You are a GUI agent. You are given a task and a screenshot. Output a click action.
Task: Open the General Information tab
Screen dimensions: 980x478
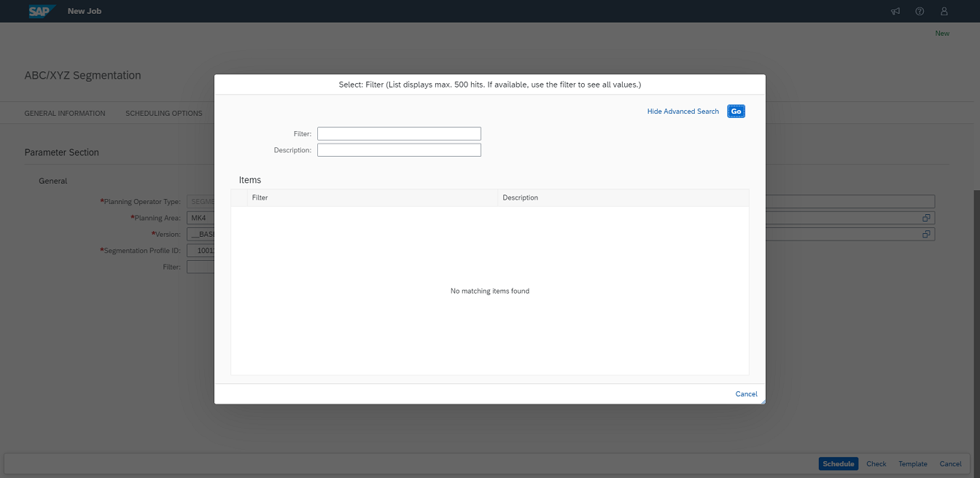click(65, 113)
